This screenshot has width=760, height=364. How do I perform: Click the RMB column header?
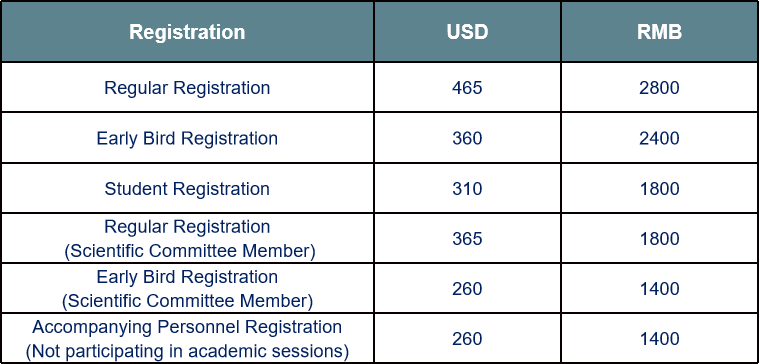tap(659, 32)
